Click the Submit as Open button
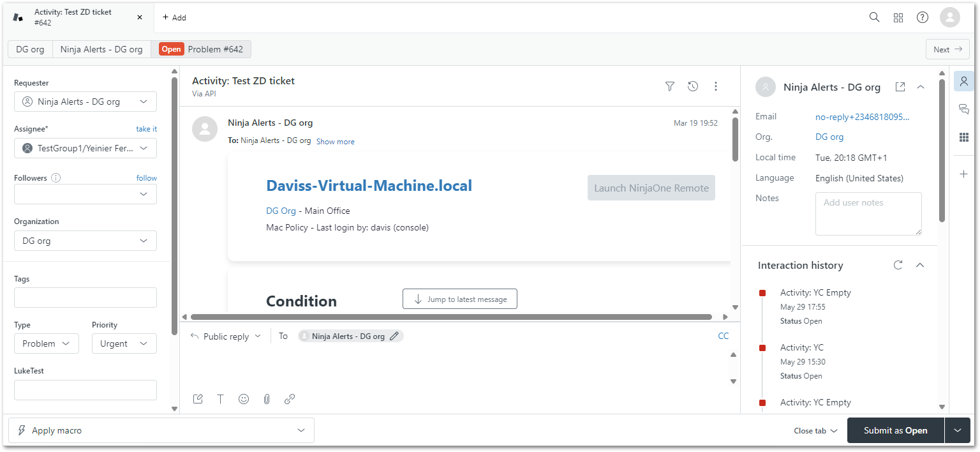Image resolution: width=980 pixels, height=452 pixels. click(x=895, y=430)
